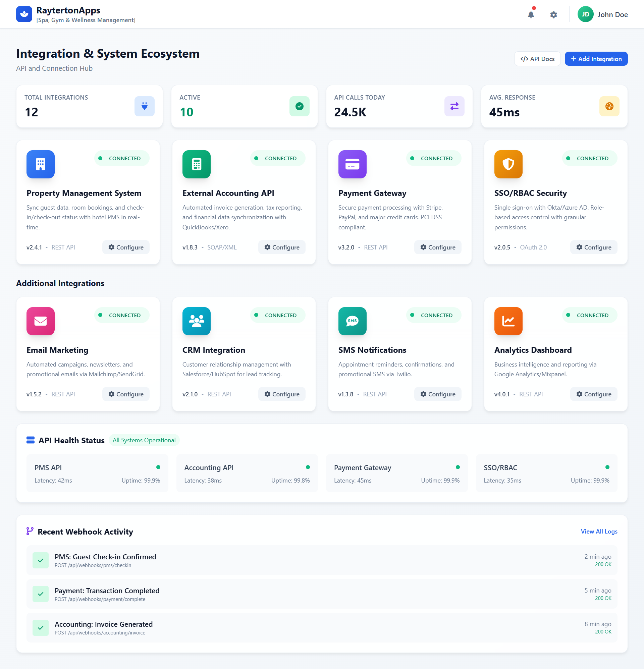
Task: Click the API Health Status server icon
Action: point(31,440)
